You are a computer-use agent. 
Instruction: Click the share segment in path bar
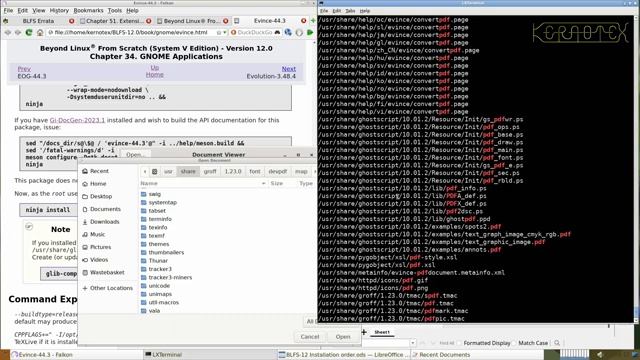pos(188,171)
